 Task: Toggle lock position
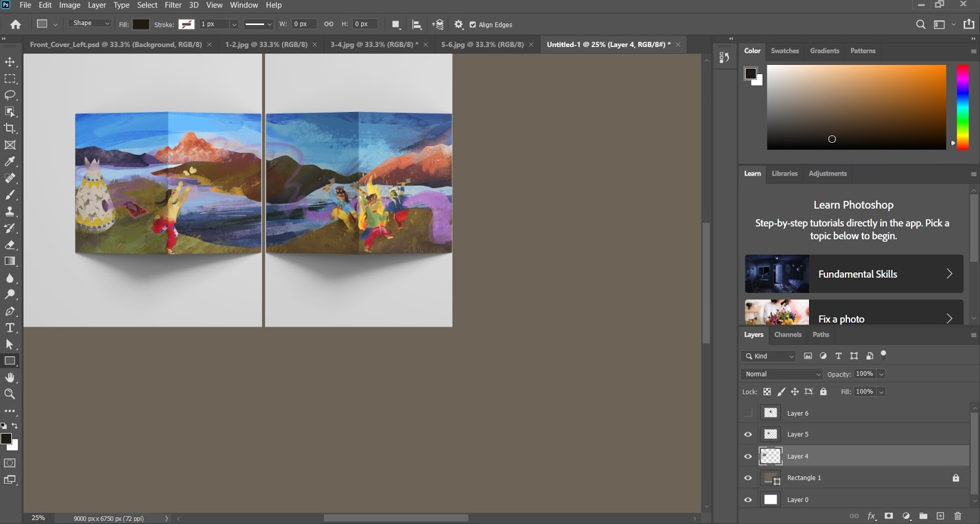point(794,392)
